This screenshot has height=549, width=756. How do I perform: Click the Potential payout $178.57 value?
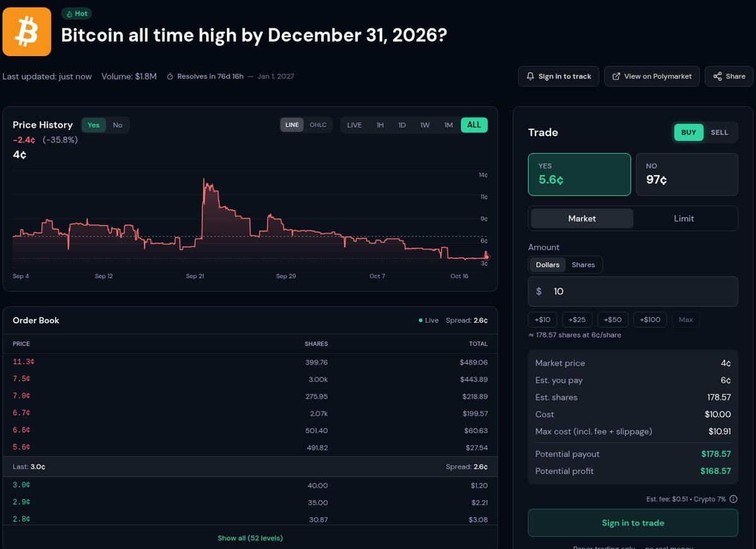pyautogui.click(x=716, y=454)
